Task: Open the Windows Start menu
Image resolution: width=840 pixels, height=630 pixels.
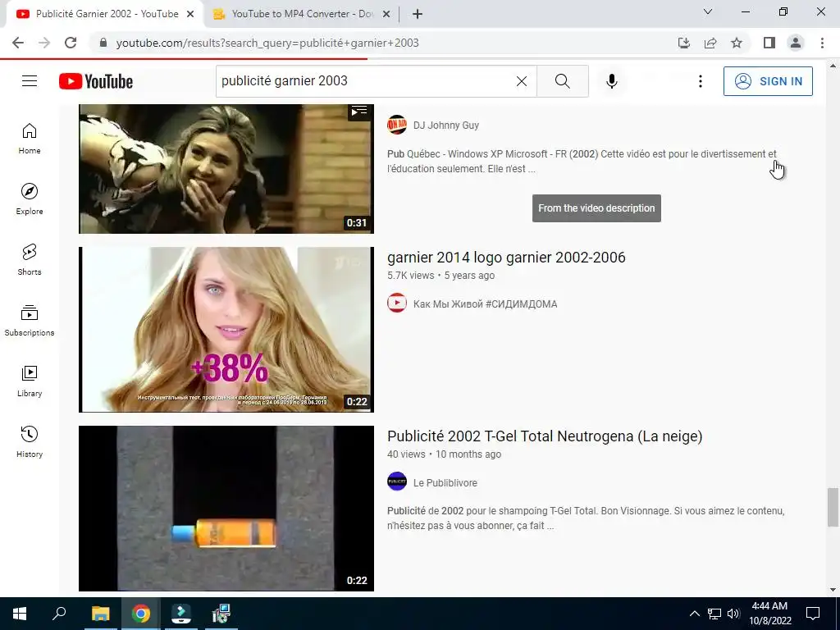Action: pyautogui.click(x=20, y=614)
